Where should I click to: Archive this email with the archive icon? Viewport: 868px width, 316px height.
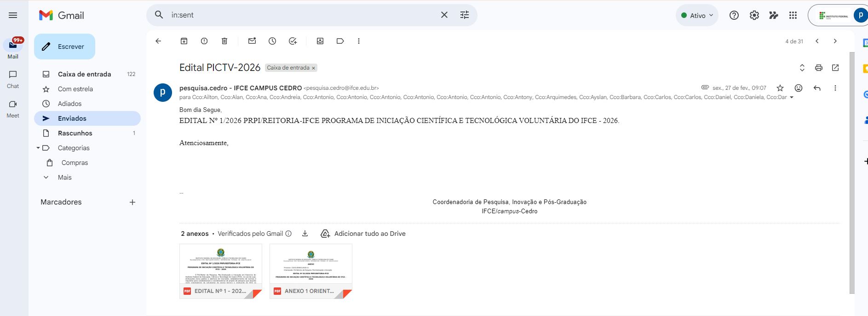(184, 41)
